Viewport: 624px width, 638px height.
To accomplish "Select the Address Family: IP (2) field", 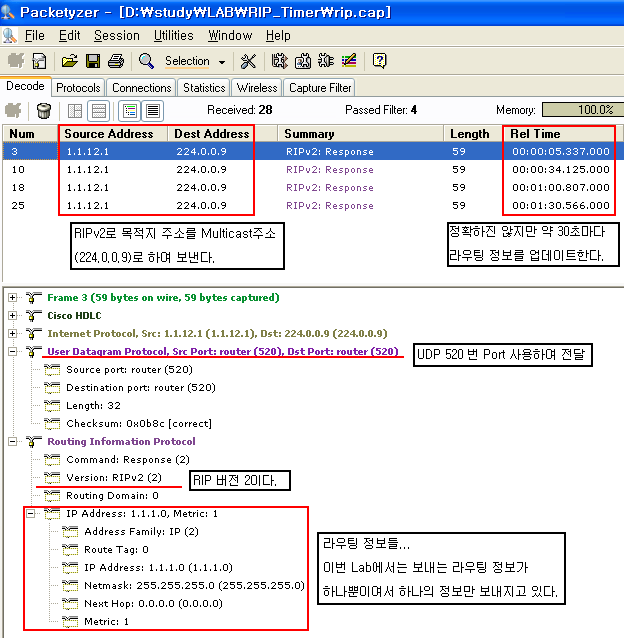I will pos(141,532).
